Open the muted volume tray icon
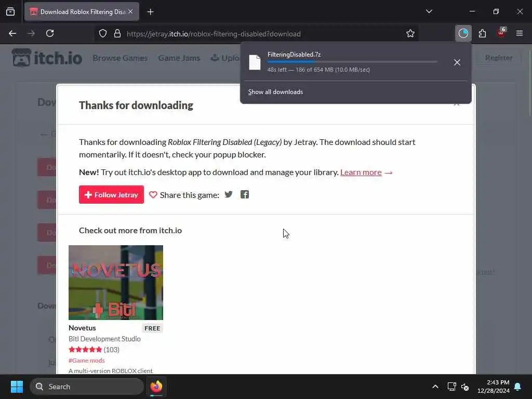 click(x=465, y=387)
